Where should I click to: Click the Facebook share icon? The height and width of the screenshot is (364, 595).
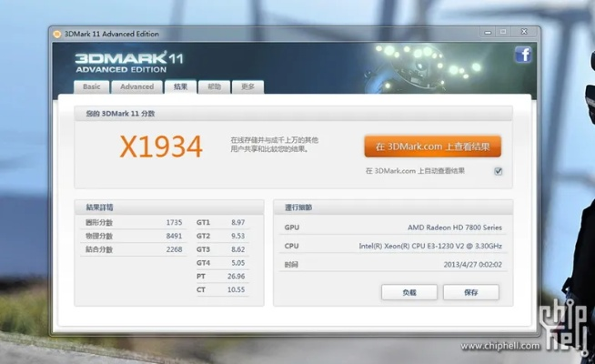click(x=523, y=56)
